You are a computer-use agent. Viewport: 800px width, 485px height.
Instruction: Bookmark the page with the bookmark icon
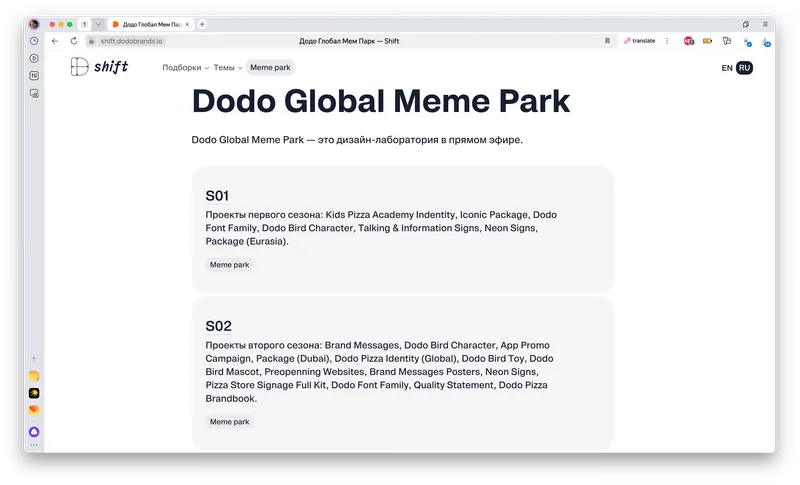click(x=607, y=41)
